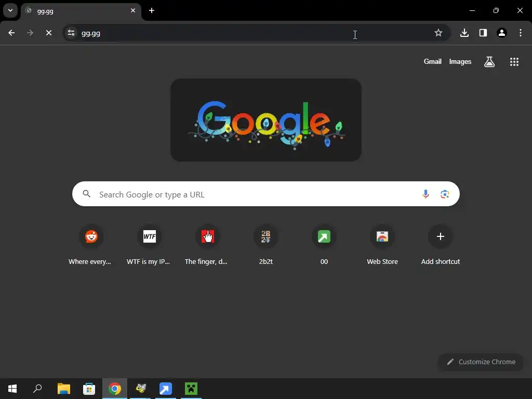This screenshot has width=532, height=399.
Task: Open the blue arrow app in taskbar
Action: [x=166, y=389]
